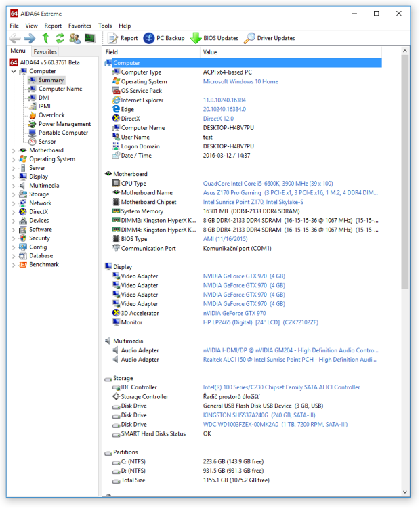Viewport: 420px width, 508px height.
Task: Collapse the Computer tree node
Action: tap(14, 71)
